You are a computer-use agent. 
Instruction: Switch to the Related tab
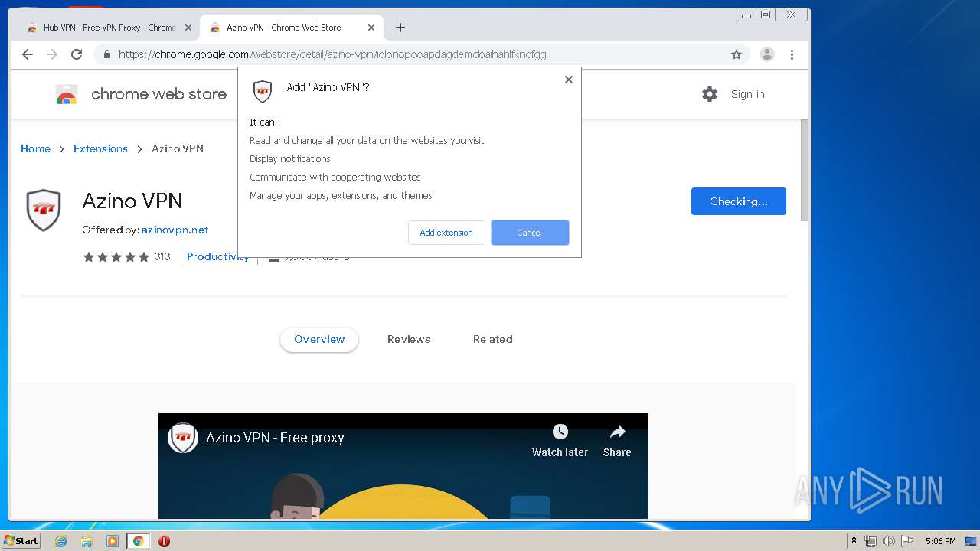pyautogui.click(x=492, y=339)
